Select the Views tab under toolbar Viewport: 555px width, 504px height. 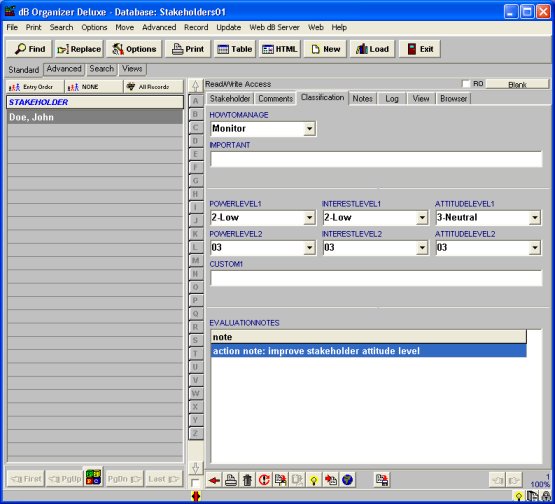click(x=132, y=69)
